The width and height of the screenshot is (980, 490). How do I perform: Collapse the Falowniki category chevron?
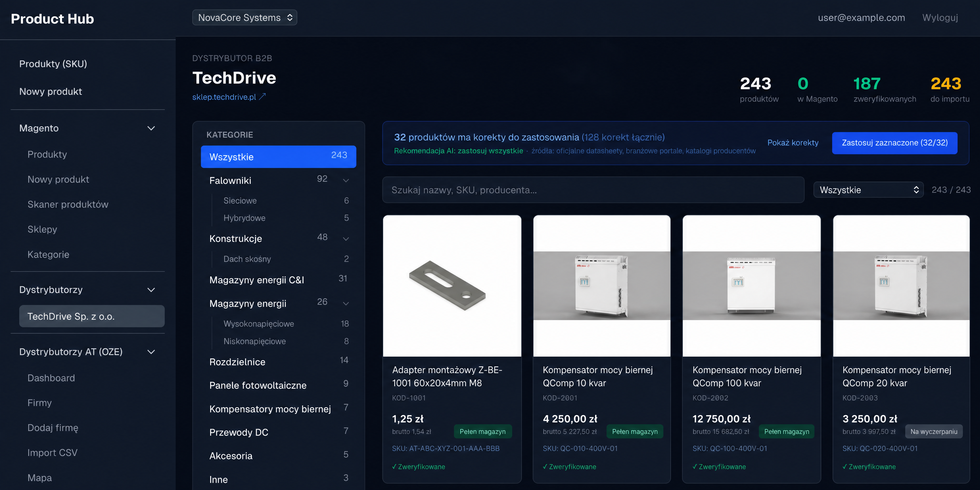pos(346,180)
